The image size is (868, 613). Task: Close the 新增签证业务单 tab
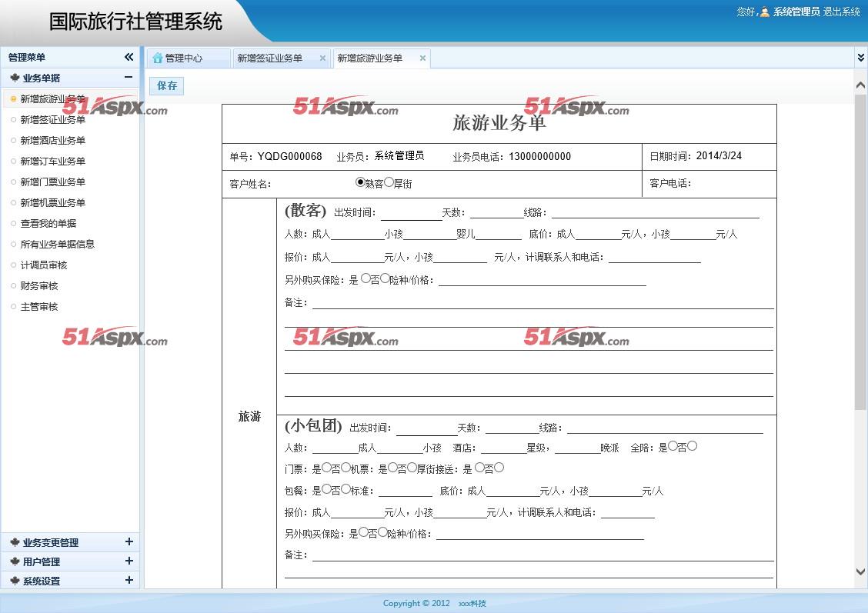tap(322, 58)
